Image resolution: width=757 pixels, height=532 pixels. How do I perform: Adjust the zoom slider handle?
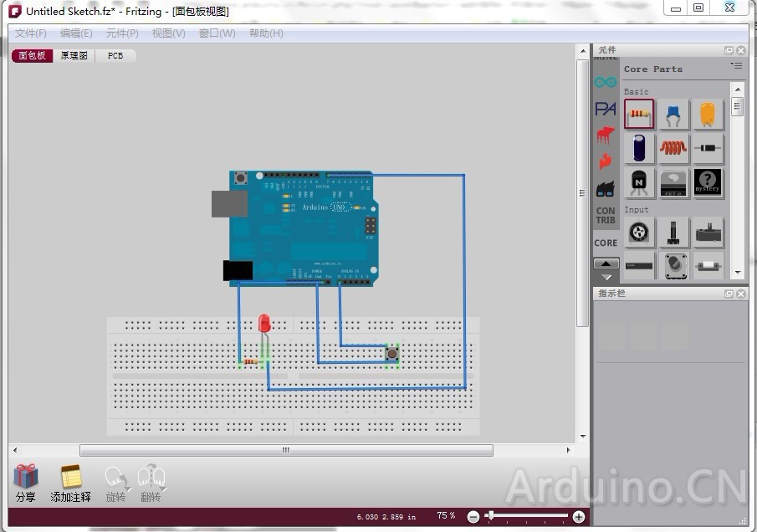tap(491, 515)
